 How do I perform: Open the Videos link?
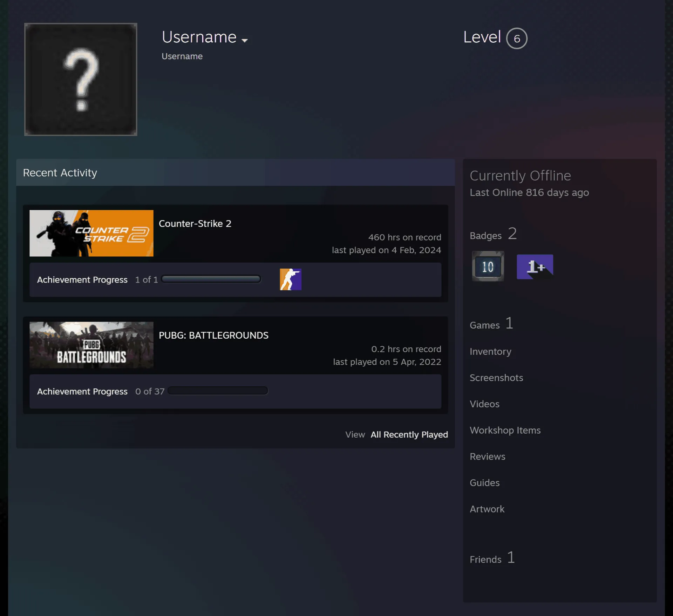point(484,404)
